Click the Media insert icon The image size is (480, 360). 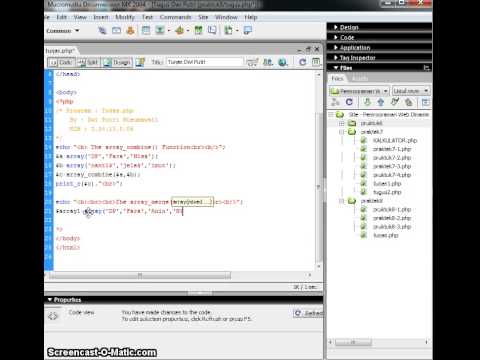[180, 31]
